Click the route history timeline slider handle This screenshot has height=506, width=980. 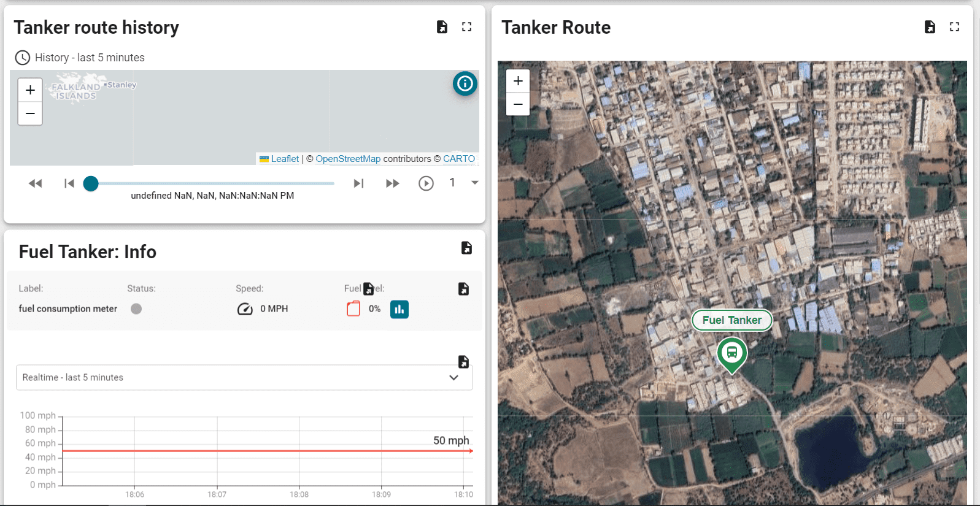[x=91, y=183]
